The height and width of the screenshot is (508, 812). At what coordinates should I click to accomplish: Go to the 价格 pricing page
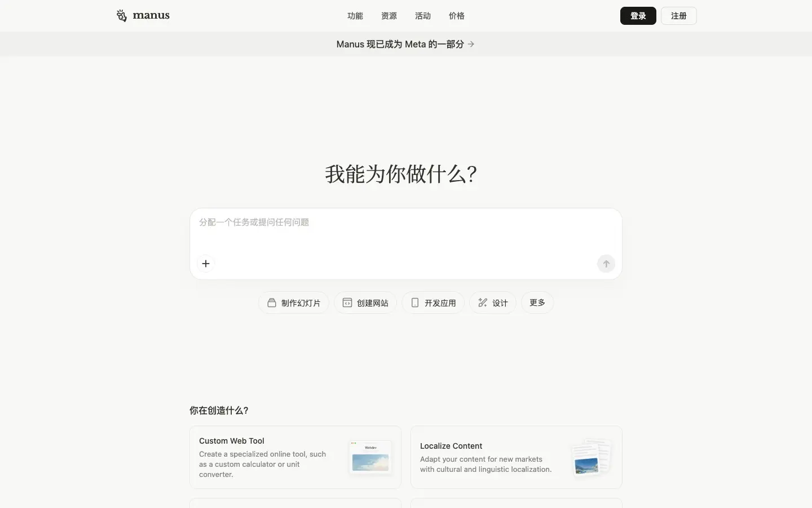coord(457,16)
